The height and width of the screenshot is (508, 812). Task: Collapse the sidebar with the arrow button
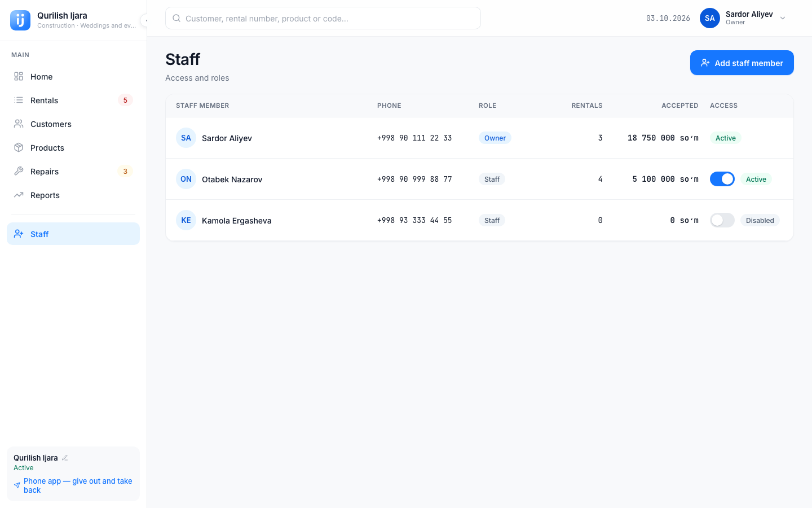[x=145, y=20]
